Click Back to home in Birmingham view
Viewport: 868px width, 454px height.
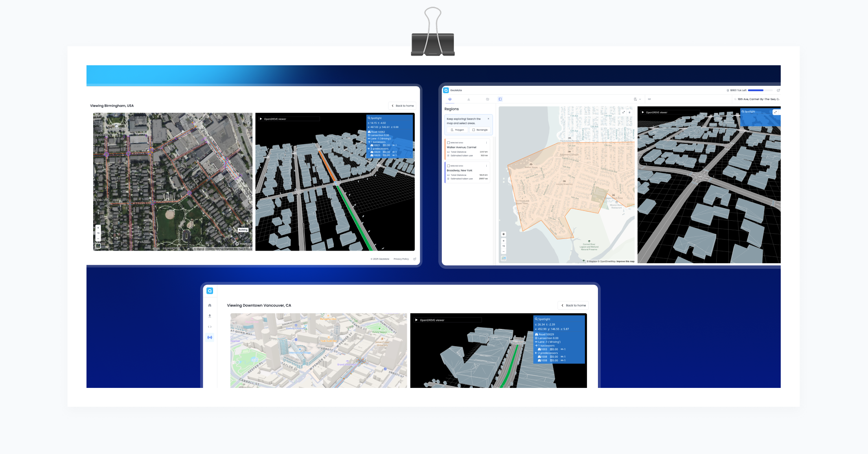(403, 106)
